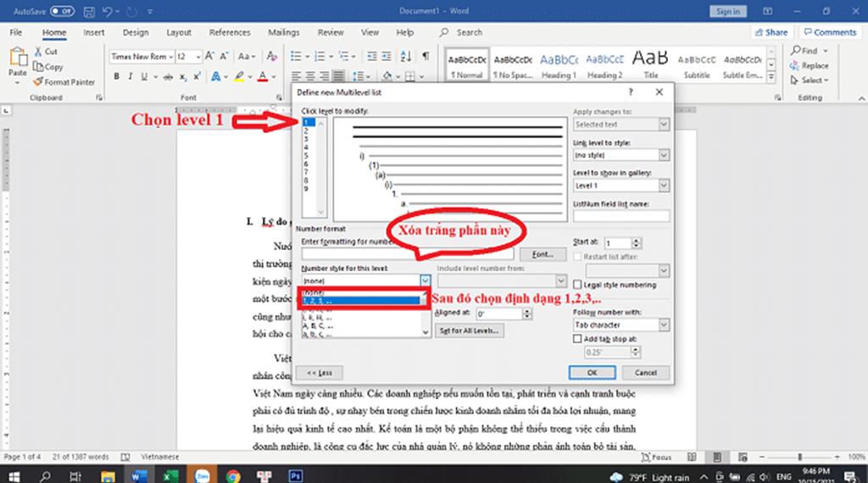
Task: Check Add tab stop at option
Action: click(577, 339)
